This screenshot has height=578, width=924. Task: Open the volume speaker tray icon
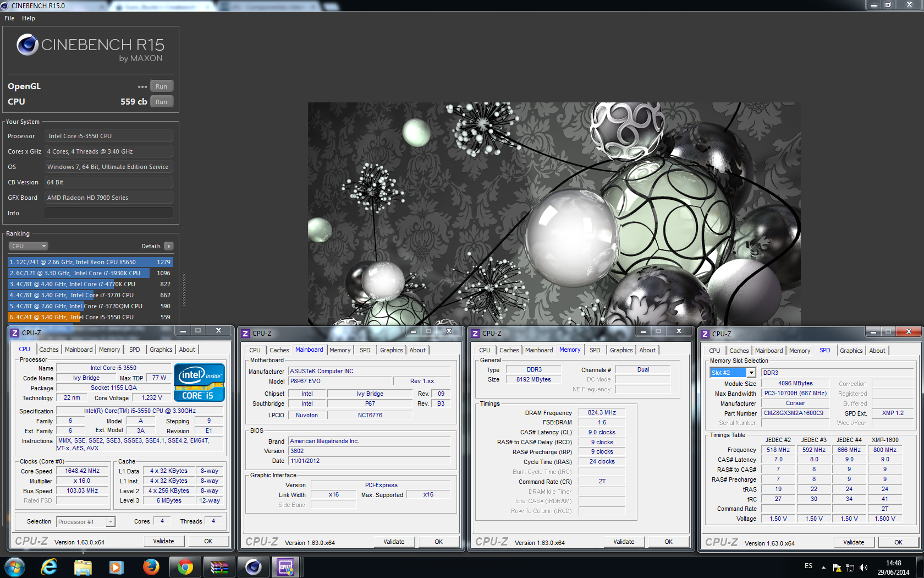(x=864, y=568)
